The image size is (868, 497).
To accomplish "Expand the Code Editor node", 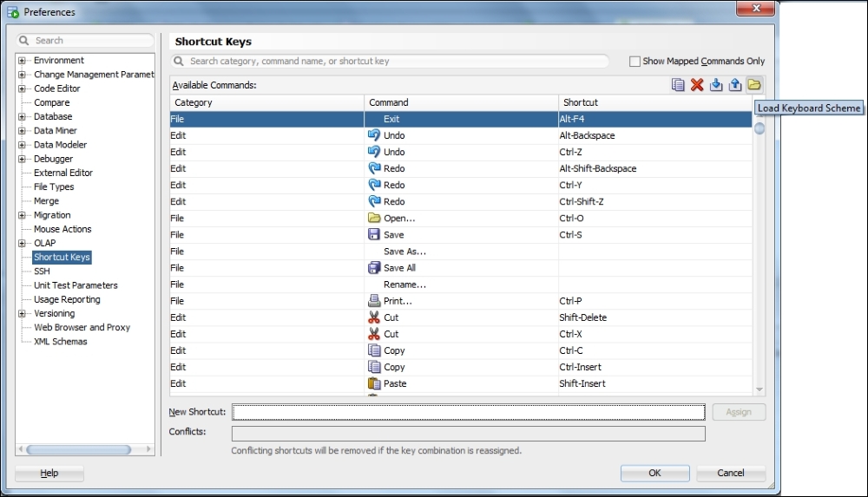I will click(x=22, y=88).
